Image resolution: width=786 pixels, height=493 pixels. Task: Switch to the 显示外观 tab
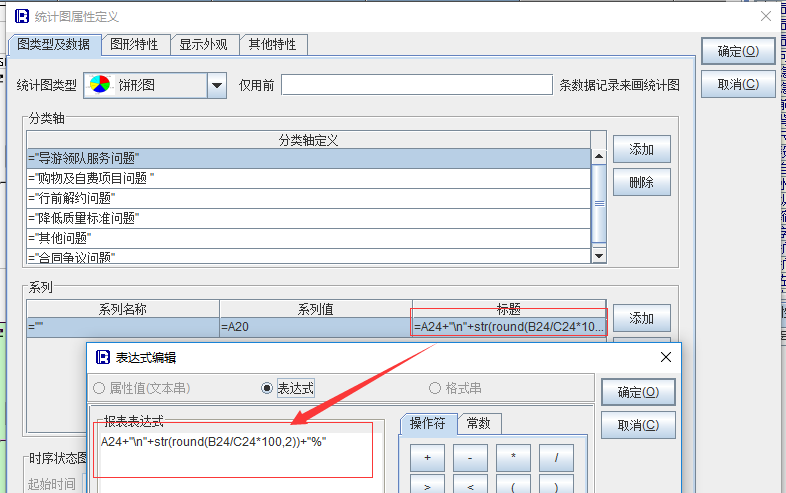(x=203, y=45)
